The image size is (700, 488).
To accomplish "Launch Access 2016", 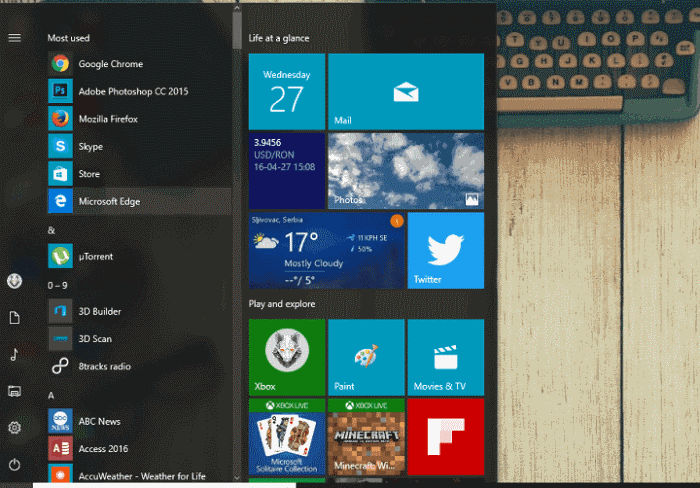I will (x=139, y=449).
